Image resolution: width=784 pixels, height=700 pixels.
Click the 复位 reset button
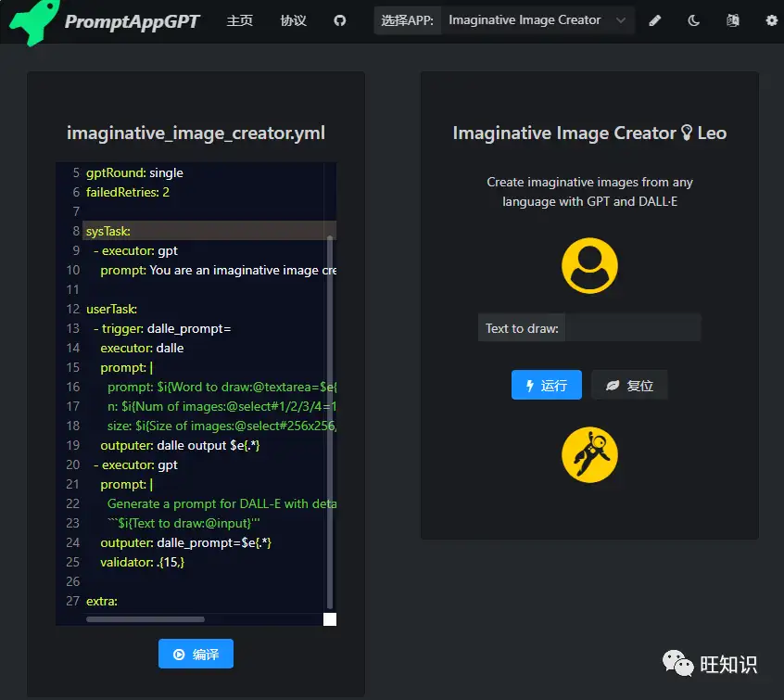(x=629, y=385)
